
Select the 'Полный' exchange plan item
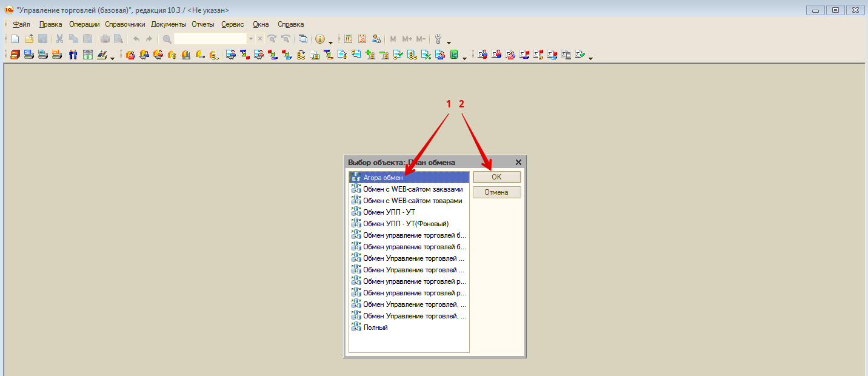point(375,327)
